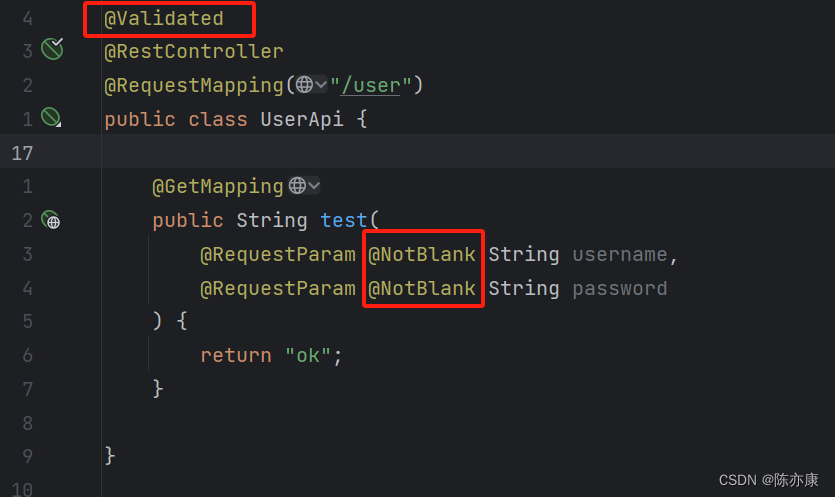835x497 pixels.
Task: Click the endpoint gutter icon beside test method
Action: [51, 219]
